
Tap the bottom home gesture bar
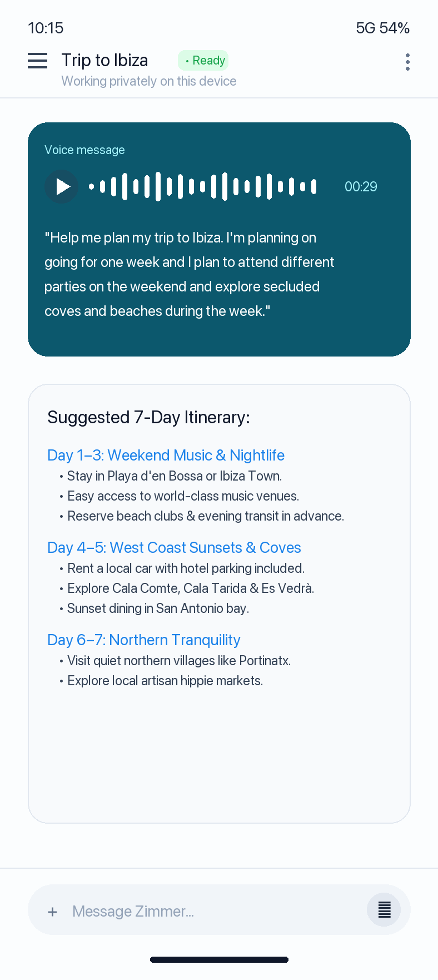coord(219,959)
